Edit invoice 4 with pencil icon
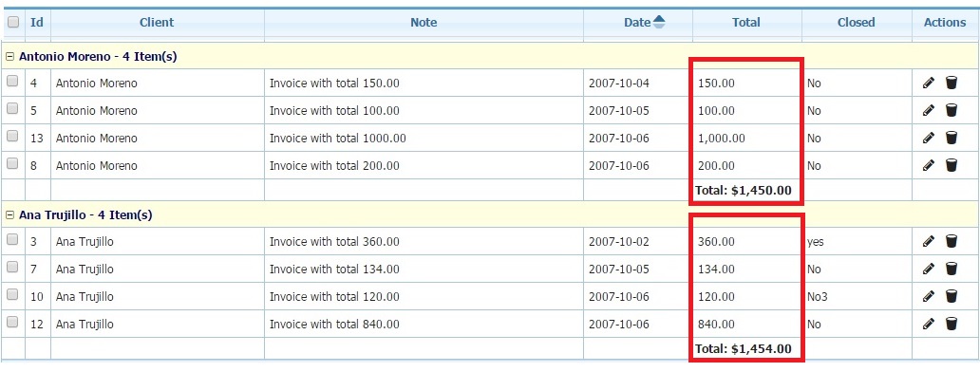Viewport: 980px width, 372px height. 929,83
